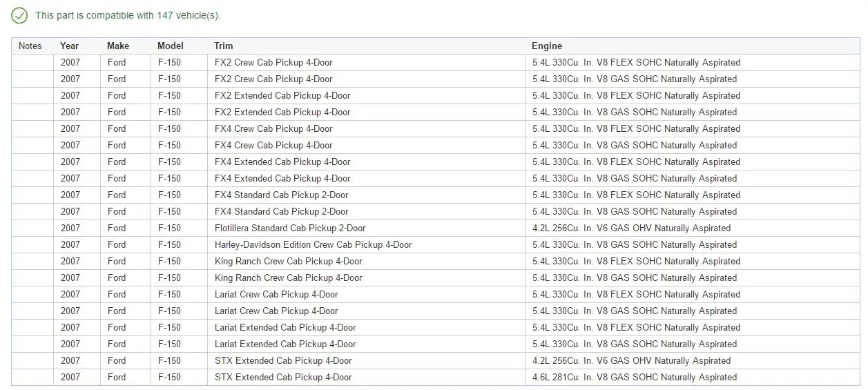Click 'F-150' in the 4.6L STX row
The width and height of the screenshot is (868, 390).
click(x=169, y=377)
